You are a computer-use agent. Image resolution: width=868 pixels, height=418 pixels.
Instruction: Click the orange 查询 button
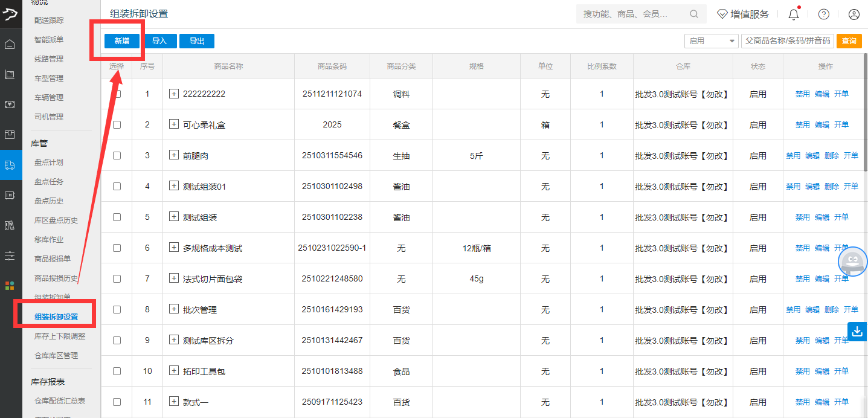(x=849, y=41)
